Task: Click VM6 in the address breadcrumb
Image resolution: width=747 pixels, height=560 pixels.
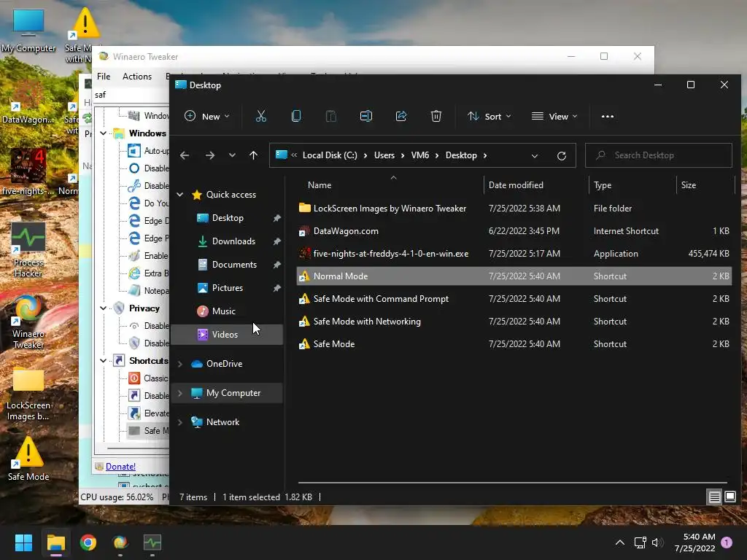Action: 420,155
